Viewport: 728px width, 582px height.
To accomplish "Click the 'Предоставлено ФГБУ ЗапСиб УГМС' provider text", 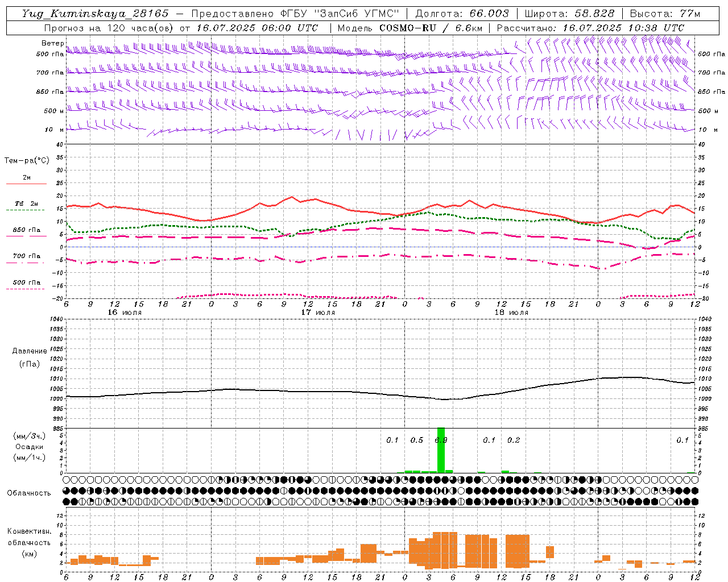I will (x=295, y=14).
